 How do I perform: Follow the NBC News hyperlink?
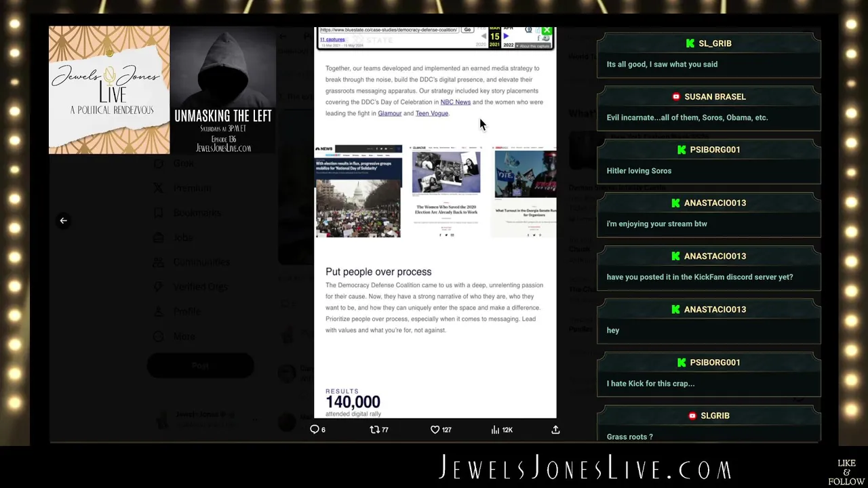(455, 102)
